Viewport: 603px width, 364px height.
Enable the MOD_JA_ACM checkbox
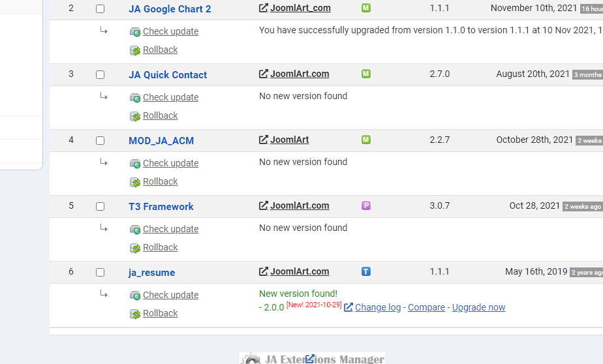coord(100,141)
